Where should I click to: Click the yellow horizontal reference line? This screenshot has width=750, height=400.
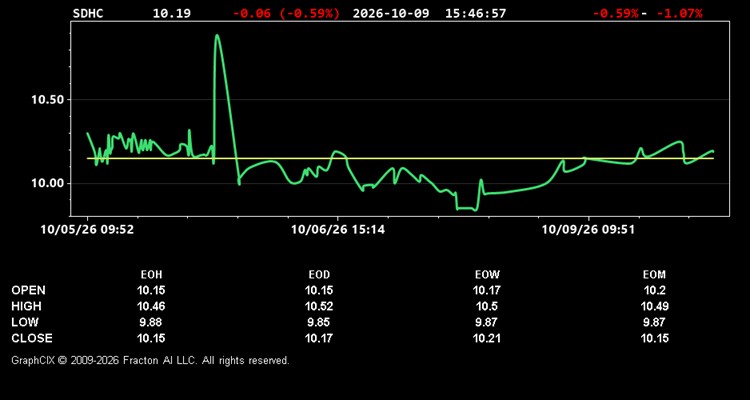tap(400, 158)
